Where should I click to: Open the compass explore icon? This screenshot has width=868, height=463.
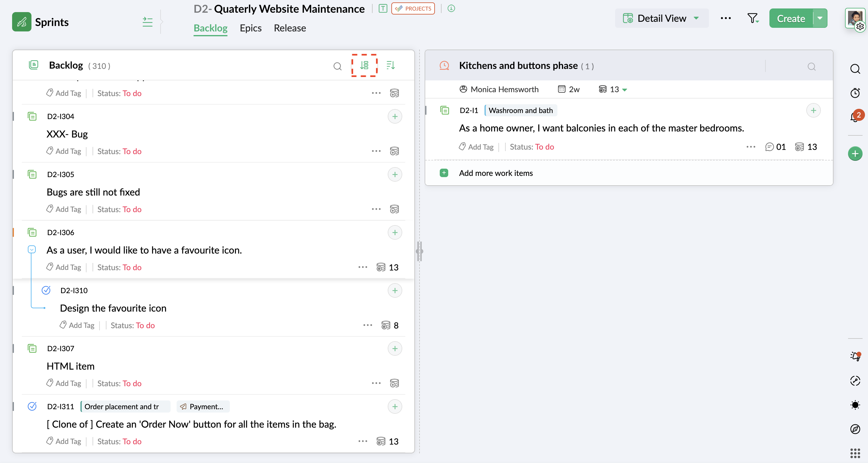coord(855,429)
